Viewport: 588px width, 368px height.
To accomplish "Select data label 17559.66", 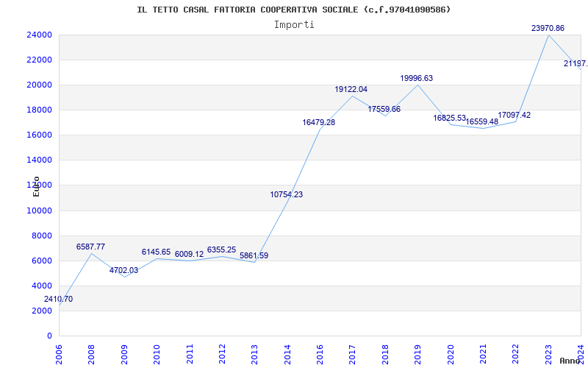I will click(384, 109).
